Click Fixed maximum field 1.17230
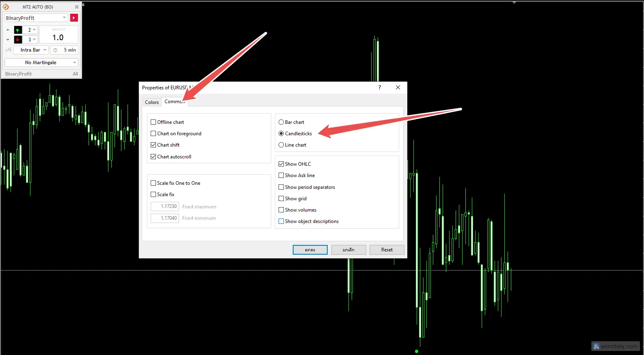The width and height of the screenshot is (644, 355). pyautogui.click(x=165, y=206)
